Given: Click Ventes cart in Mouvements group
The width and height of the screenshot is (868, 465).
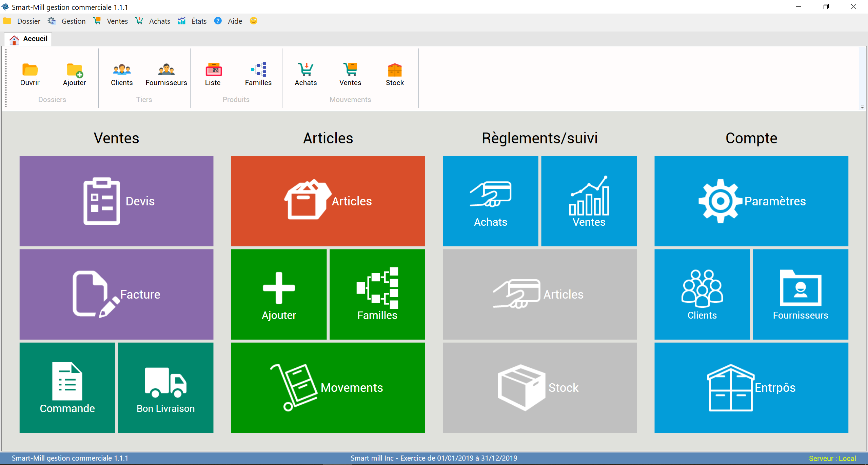Looking at the screenshot, I should [x=350, y=75].
